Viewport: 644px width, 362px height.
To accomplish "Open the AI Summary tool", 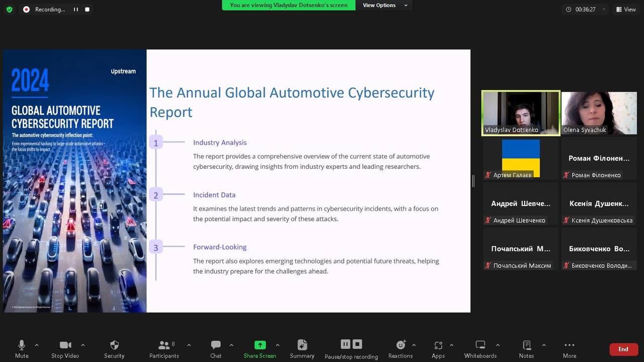I will click(302, 345).
